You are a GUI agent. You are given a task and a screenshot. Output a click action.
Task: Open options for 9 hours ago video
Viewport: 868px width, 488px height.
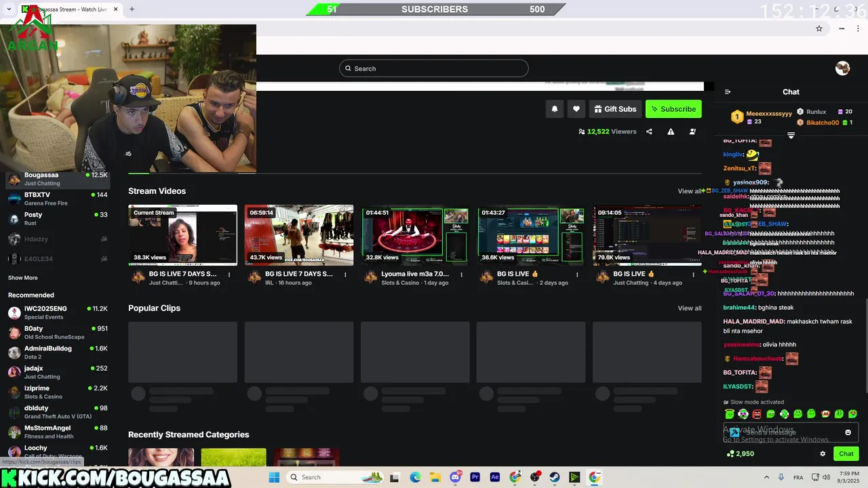[x=229, y=274]
